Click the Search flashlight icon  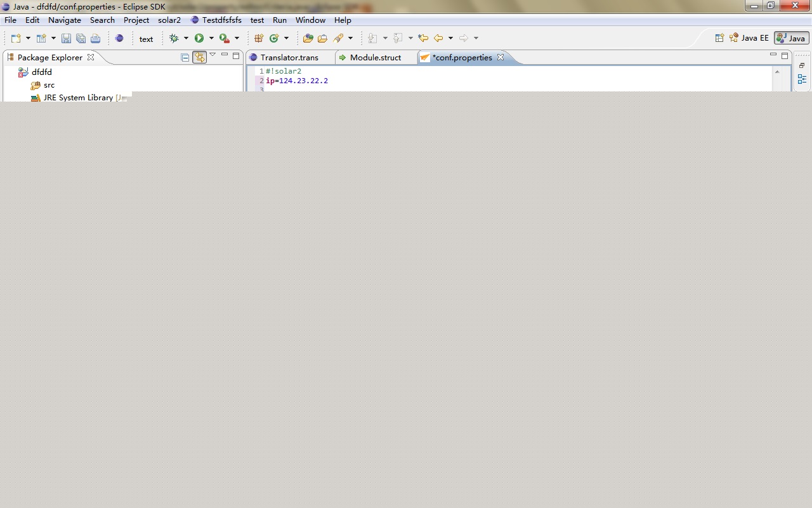click(338, 38)
